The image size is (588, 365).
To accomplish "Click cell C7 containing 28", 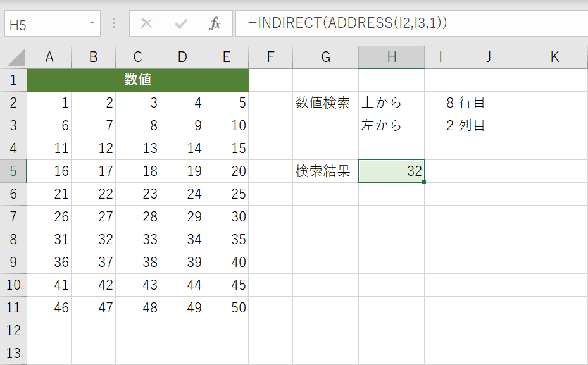I will coord(137,216).
